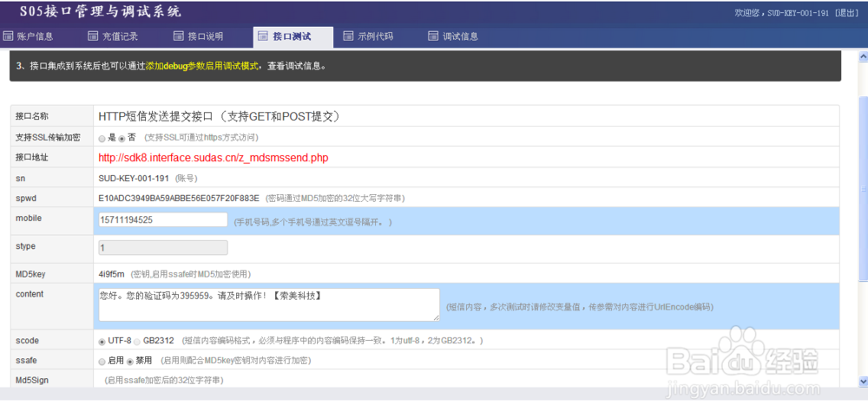Click the content message textarea
The width and height of the screenshot is (868, 418).
(269, 304)
